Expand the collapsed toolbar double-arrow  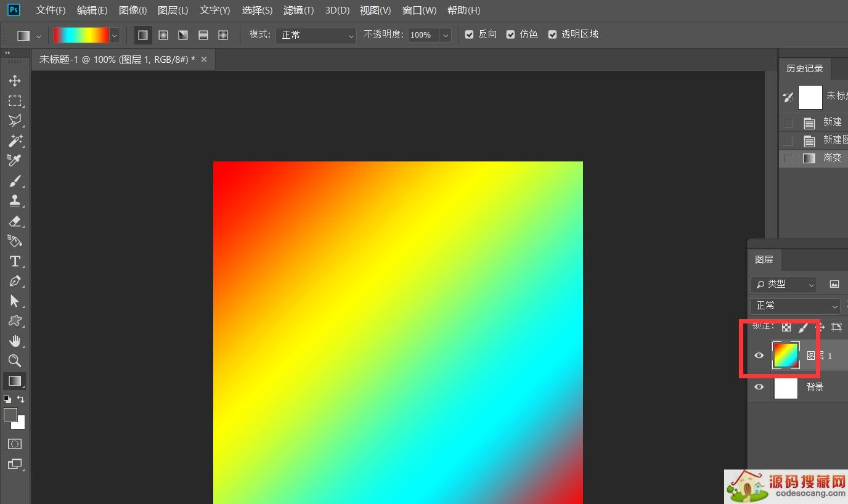click(x=7, y=53)
